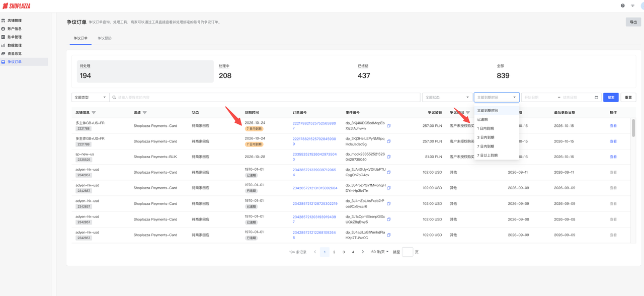Choose 7 日内到期 option in dropdown list

pyautogui.click(x=497, y=146)
